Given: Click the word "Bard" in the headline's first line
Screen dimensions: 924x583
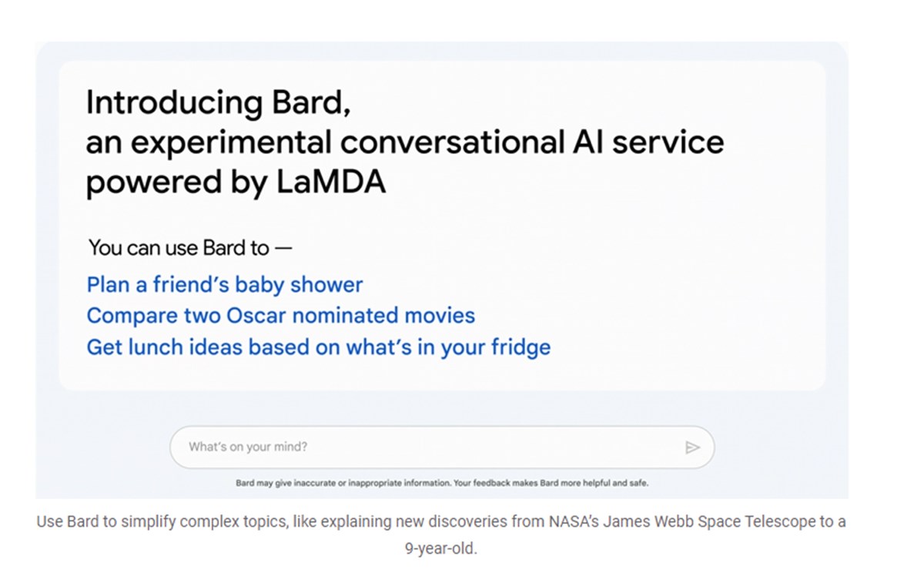Looking at the screenshot, I should pos(310,102).
